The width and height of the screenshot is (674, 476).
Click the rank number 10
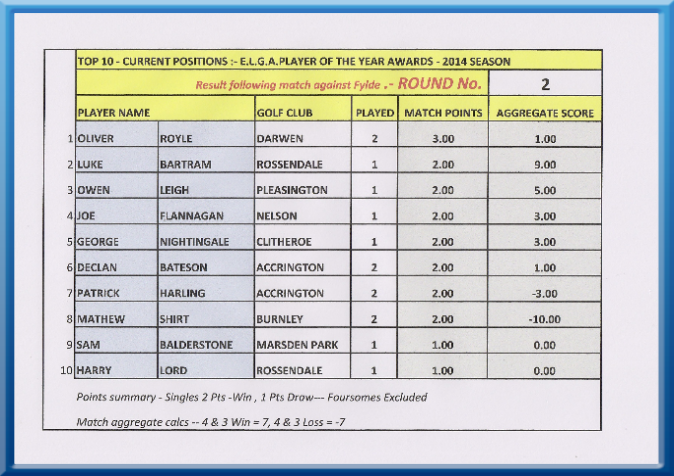click(x=66, y=370)
